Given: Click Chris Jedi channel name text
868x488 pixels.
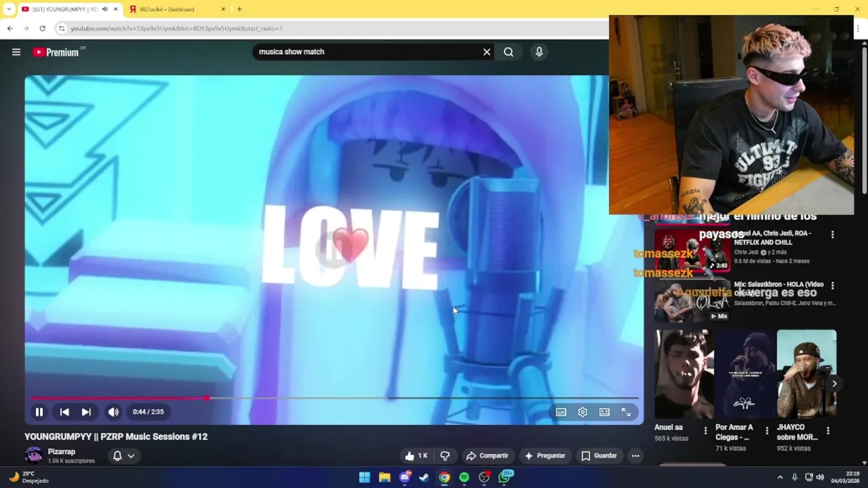Looking at the screenshot, I should [747, 252].
